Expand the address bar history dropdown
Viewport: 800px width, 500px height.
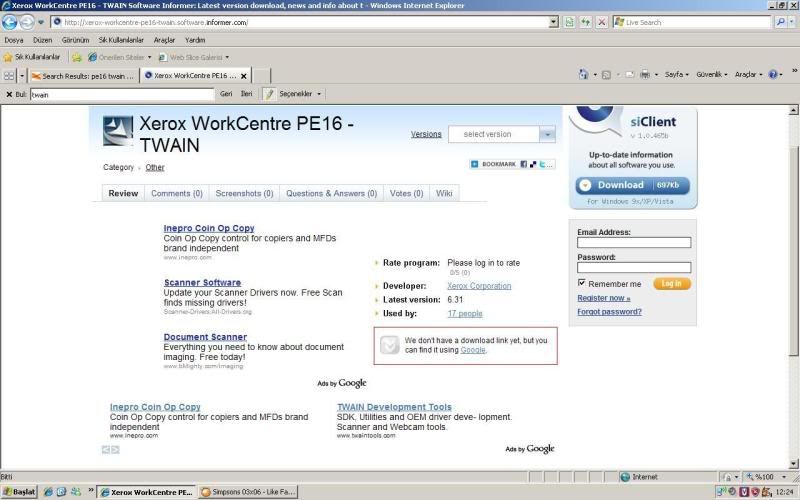554,22
